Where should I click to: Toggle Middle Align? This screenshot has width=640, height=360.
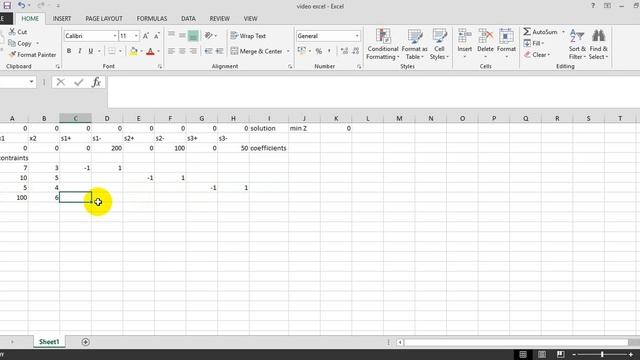tap(182, 36)
